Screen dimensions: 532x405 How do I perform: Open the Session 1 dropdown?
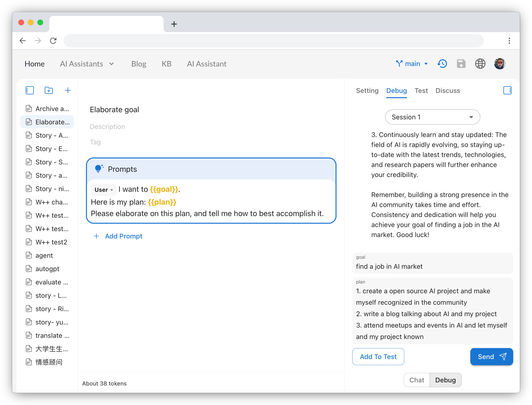pos(432,117)
